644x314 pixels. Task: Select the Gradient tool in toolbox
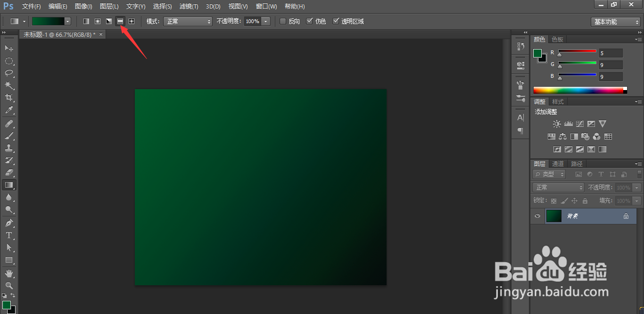(x=9, y=185)
